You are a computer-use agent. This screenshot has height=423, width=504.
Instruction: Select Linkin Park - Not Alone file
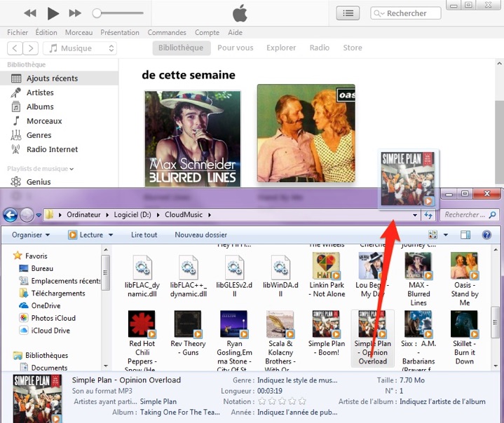(x=327, y=275)
